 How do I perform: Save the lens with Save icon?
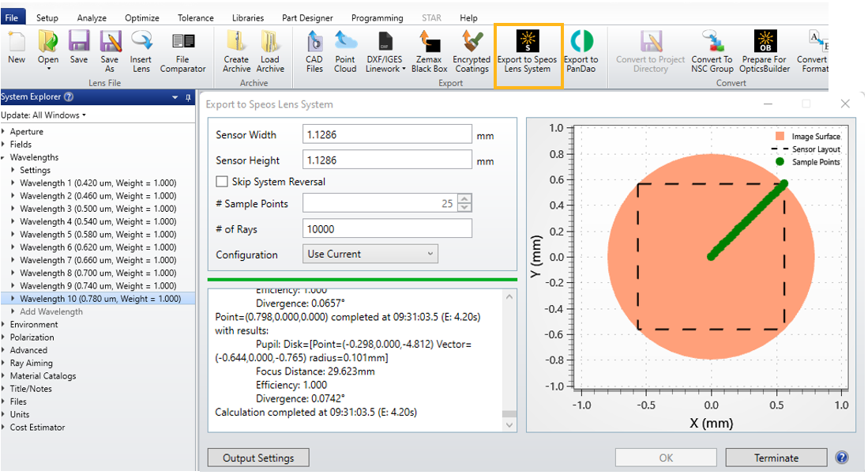[79, 42]
